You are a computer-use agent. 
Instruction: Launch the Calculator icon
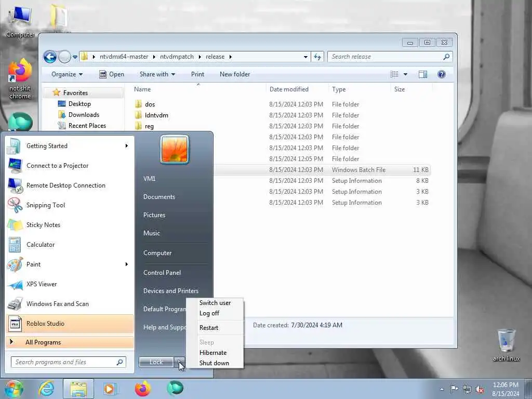[15, 245]
